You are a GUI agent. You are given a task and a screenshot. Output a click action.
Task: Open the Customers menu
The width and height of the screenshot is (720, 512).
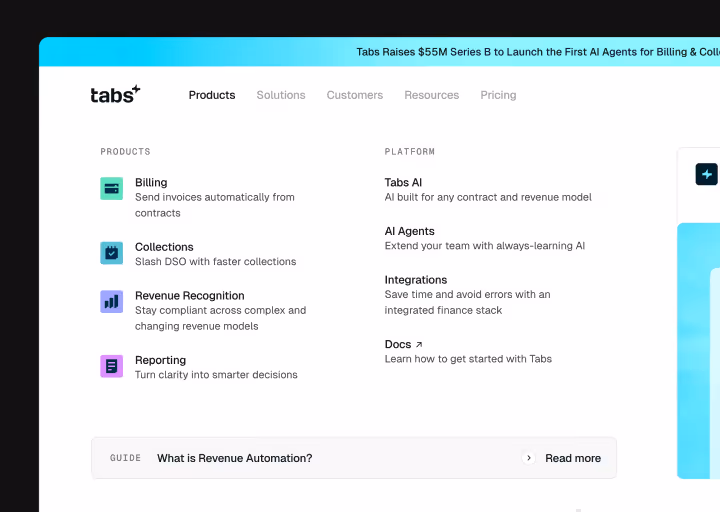pyautogui.click(x=354, y=95)
